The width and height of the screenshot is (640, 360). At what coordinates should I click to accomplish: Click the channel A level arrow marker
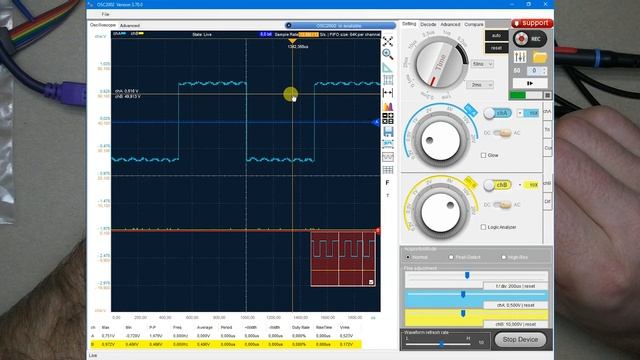click(x=376, y=122)
